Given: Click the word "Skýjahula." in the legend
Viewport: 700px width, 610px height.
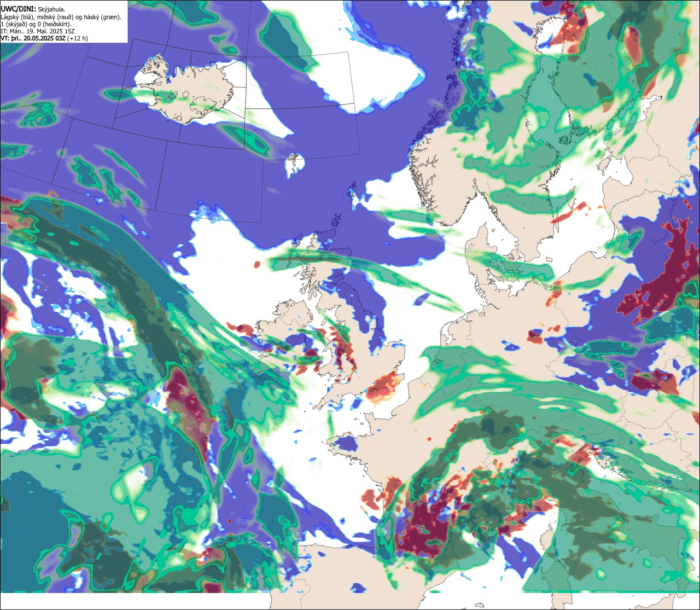Looking at the screenshot, I should (51, 9).
